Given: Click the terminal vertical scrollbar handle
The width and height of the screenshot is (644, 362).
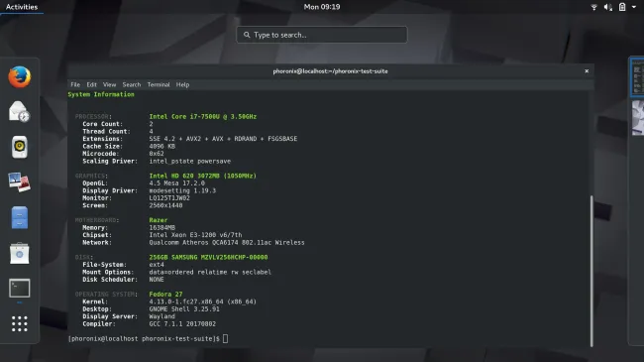Looking at the screenshot, I should 591,271.
